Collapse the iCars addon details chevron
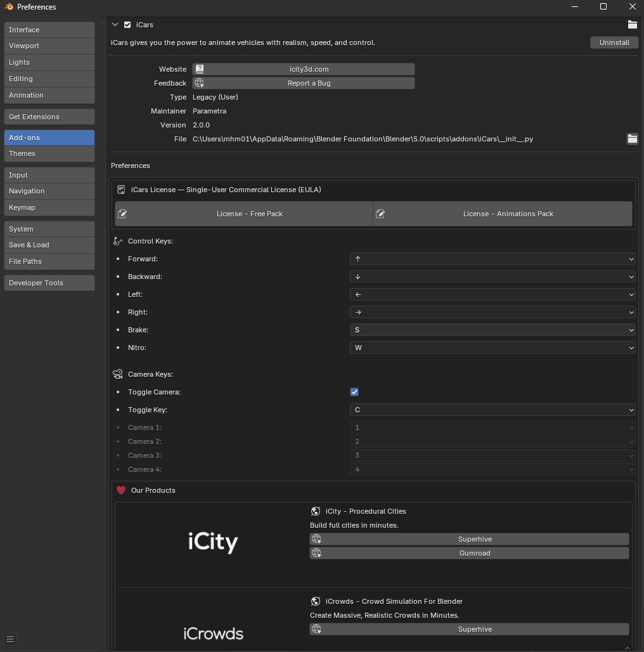The height and width of the screenshot is (652, 644). tap(115, 25)
